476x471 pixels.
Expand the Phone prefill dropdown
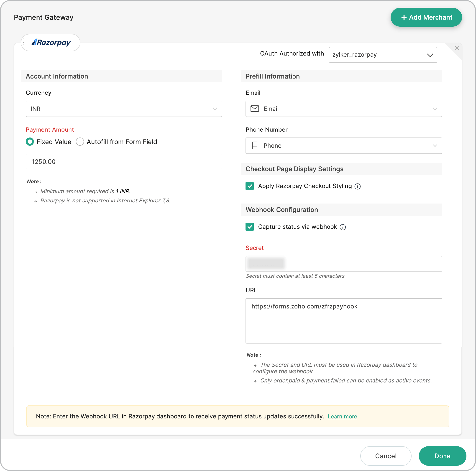[435, 145]
